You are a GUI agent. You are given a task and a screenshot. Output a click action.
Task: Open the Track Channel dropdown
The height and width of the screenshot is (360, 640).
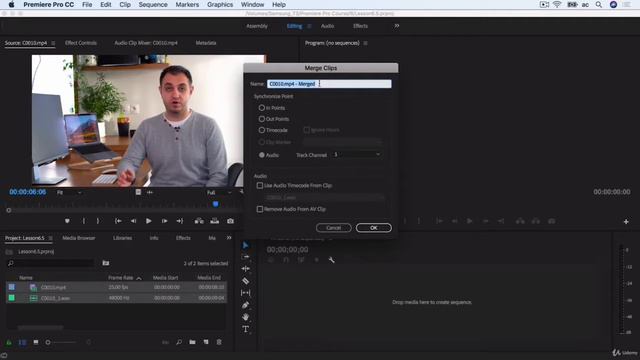(x=357, y=154)
